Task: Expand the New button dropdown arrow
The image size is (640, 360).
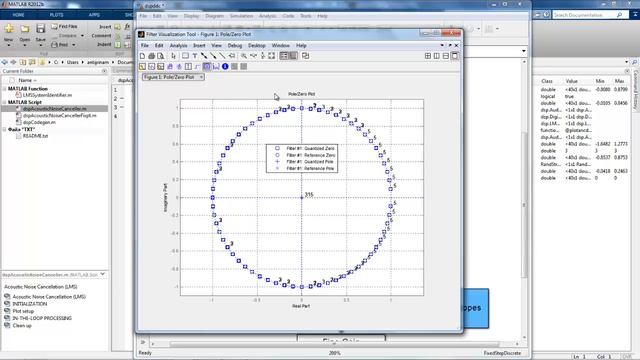Action: (9, 45)
